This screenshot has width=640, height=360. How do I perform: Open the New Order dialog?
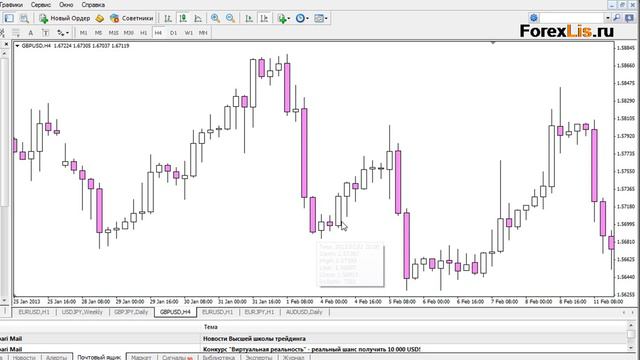pyautogui.click(x=64, y=18)
